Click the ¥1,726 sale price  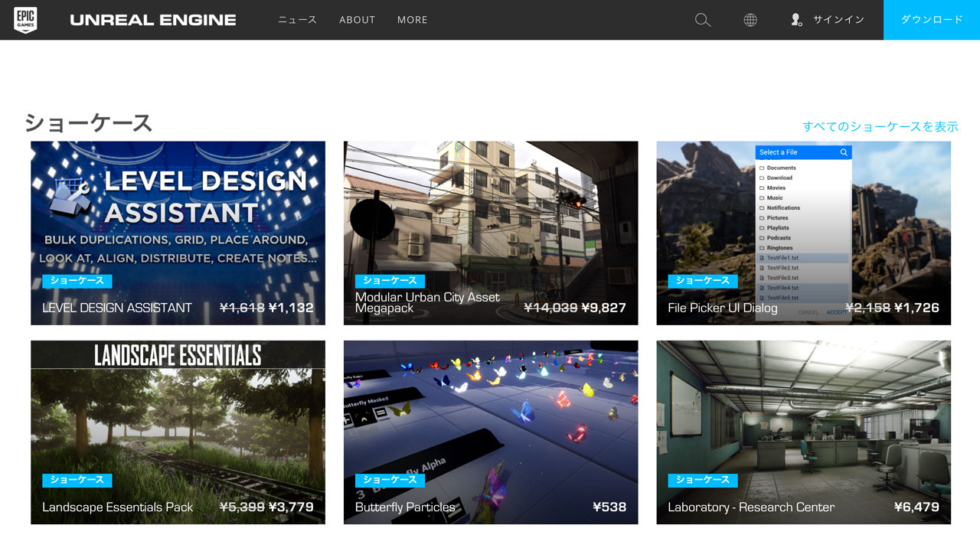(x=917, y=308)
